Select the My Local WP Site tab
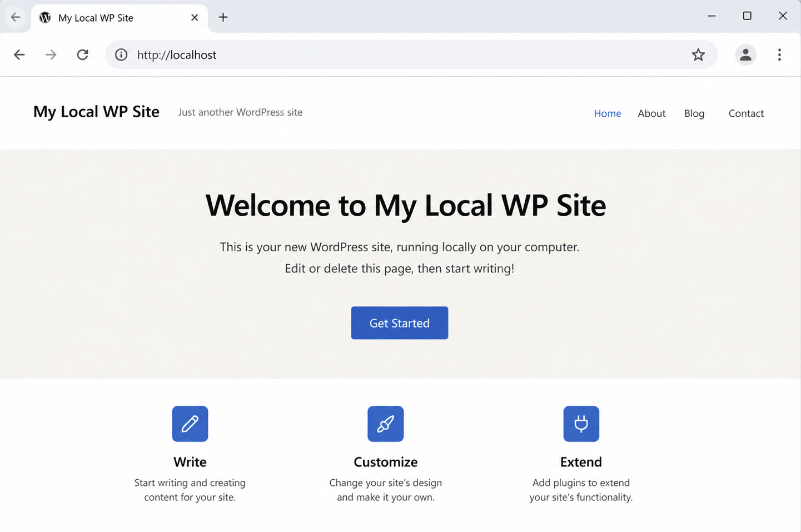801x532 pixels. 120,18
